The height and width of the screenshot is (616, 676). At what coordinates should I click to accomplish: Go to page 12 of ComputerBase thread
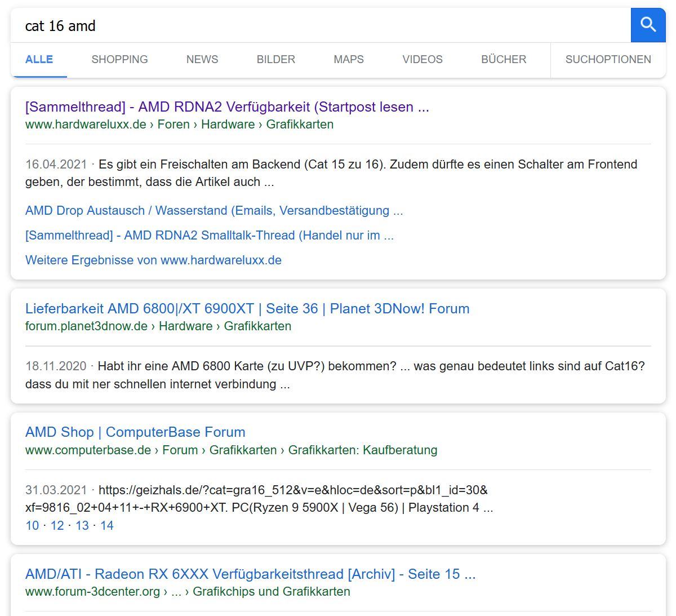click(57, 526)
